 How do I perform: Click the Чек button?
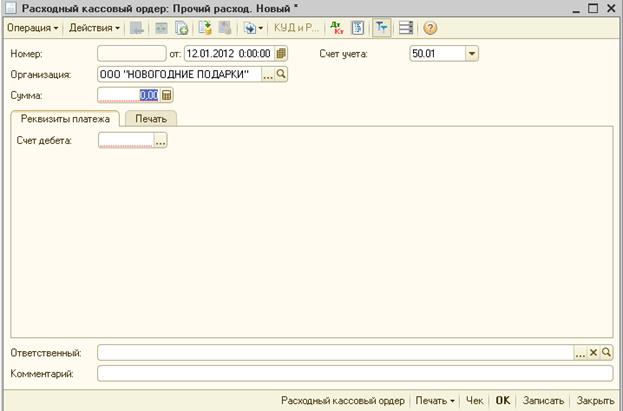click(474, 400)
